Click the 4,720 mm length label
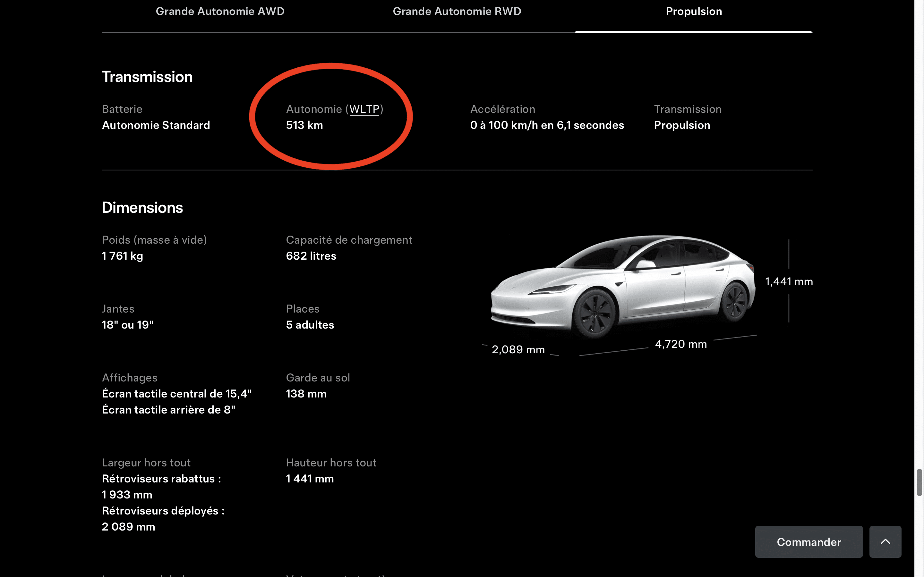 pyautogui.click(x=680, y=344)
